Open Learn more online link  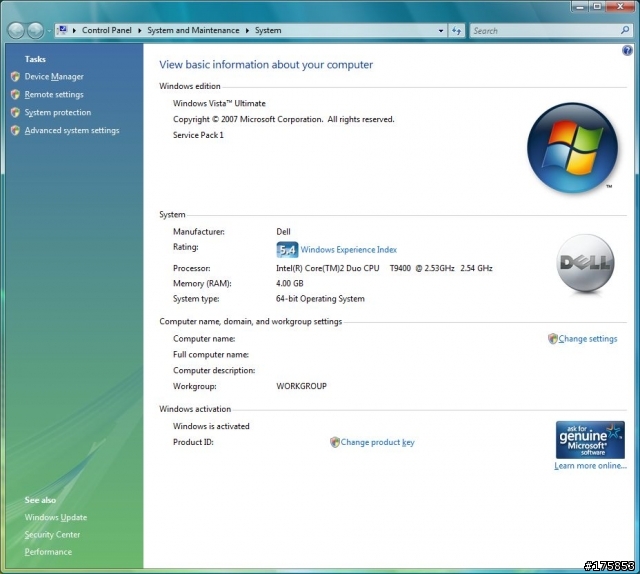[590, 466]
